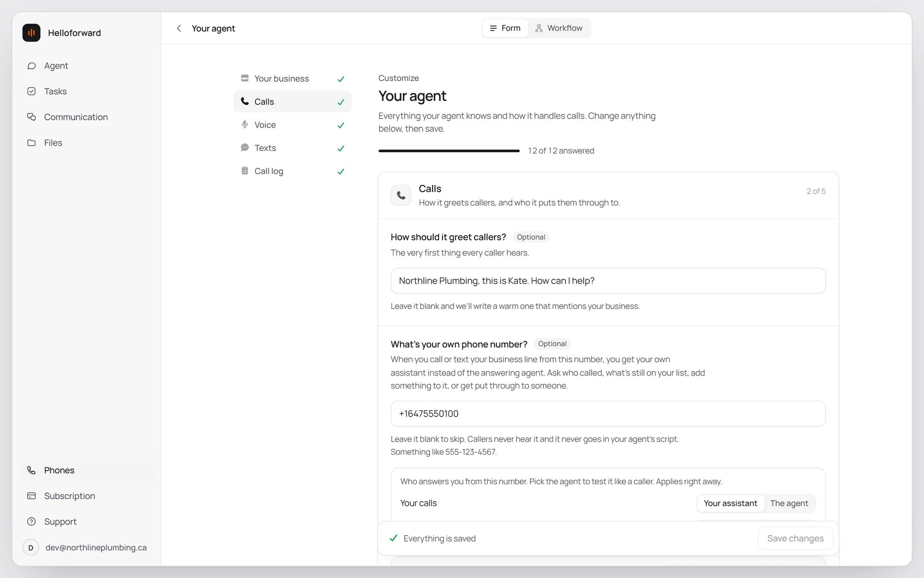Click the Communication messages icon in sidebar

tap(31, 117)
